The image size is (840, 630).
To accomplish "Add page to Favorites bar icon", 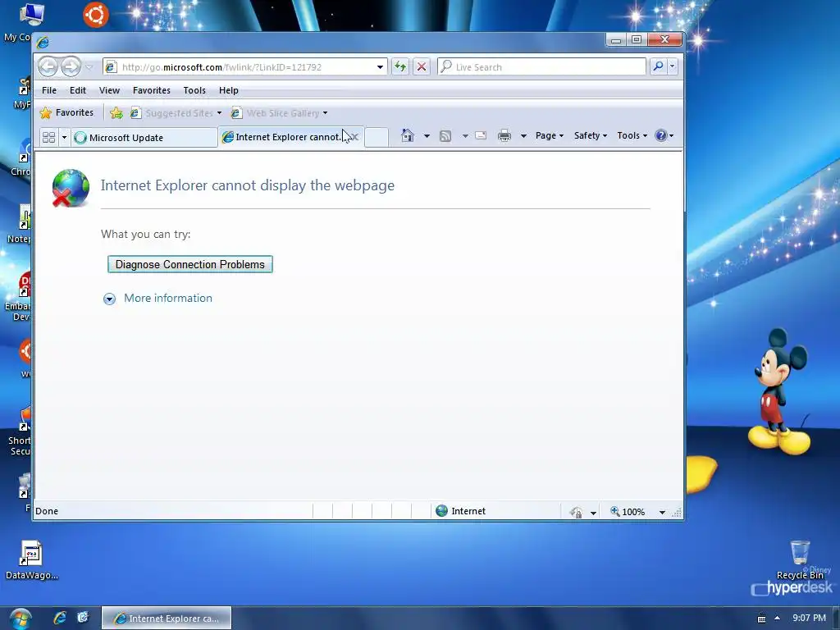I will (x=116, y=113).
